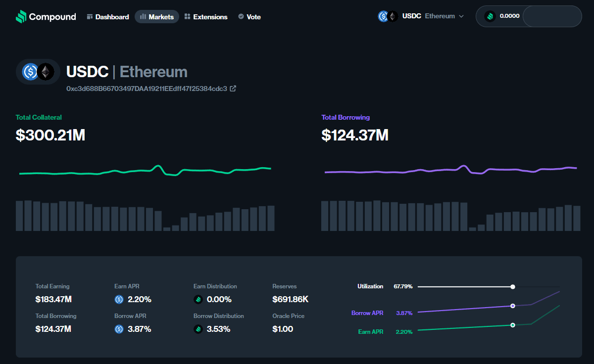Click the USDC coin icon beside Earn APR

coord(118,299)
